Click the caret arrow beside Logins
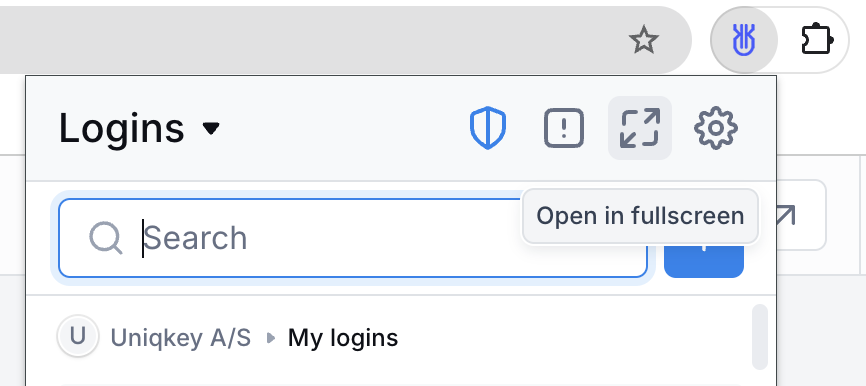Image resolution: width=866 pixels, height=386 pixels. click(211, 129)
